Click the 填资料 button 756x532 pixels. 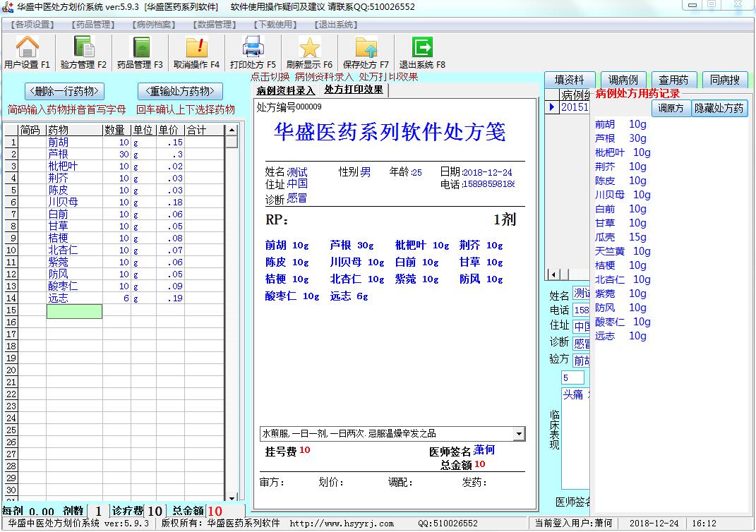point(570,80)
